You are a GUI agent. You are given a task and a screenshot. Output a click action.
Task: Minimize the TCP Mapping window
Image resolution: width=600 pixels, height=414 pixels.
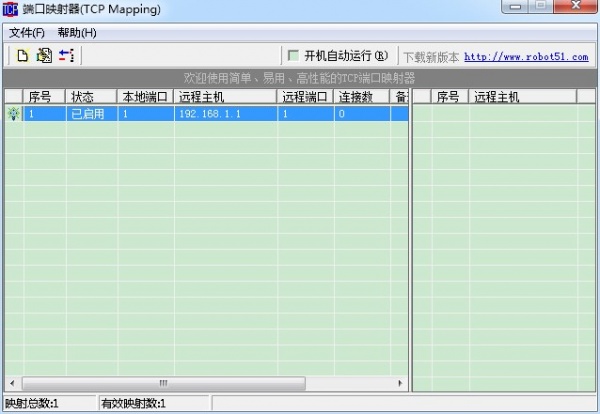[x=515, y=7]
